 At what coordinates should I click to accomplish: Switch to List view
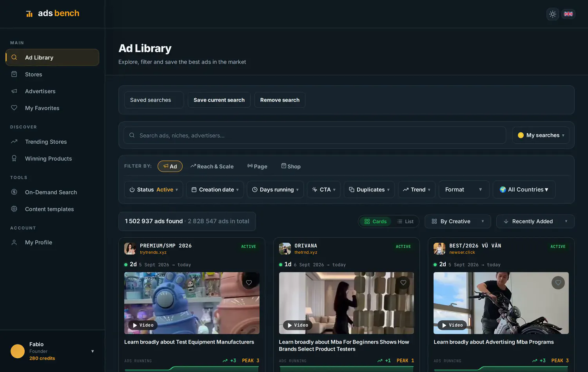point(405,222)
